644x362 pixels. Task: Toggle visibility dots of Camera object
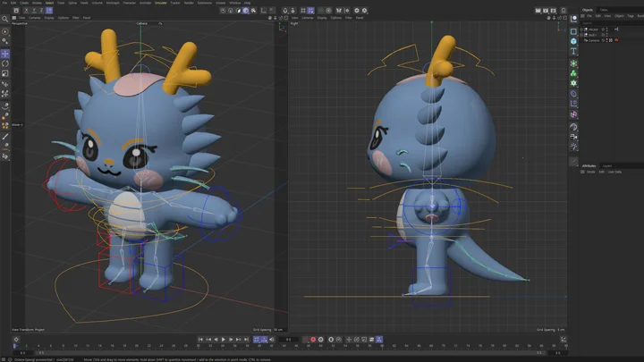coord(607,40)
